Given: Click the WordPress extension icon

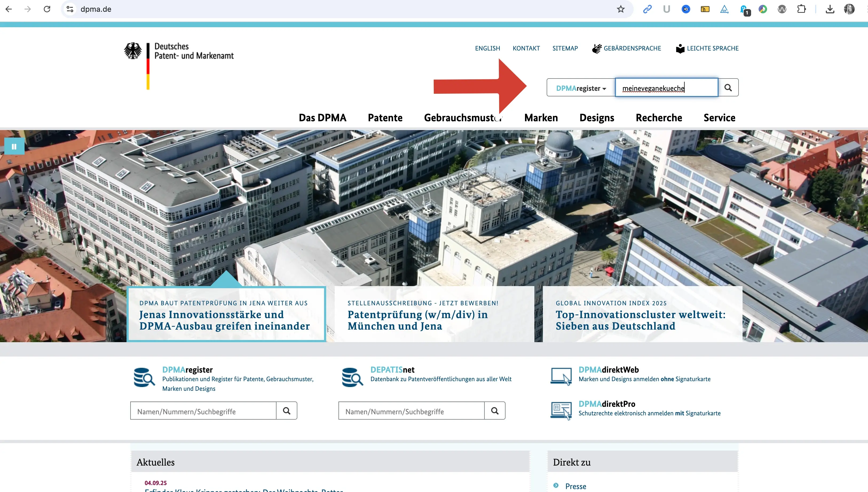Looking at the screenshot, I should (x=782, y=9).
